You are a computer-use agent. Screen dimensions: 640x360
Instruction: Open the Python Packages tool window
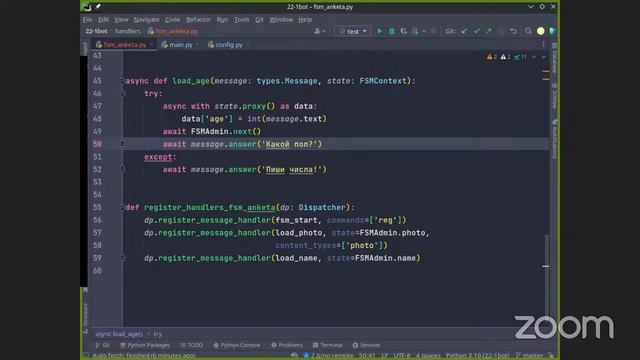click(x=145, y=345)
